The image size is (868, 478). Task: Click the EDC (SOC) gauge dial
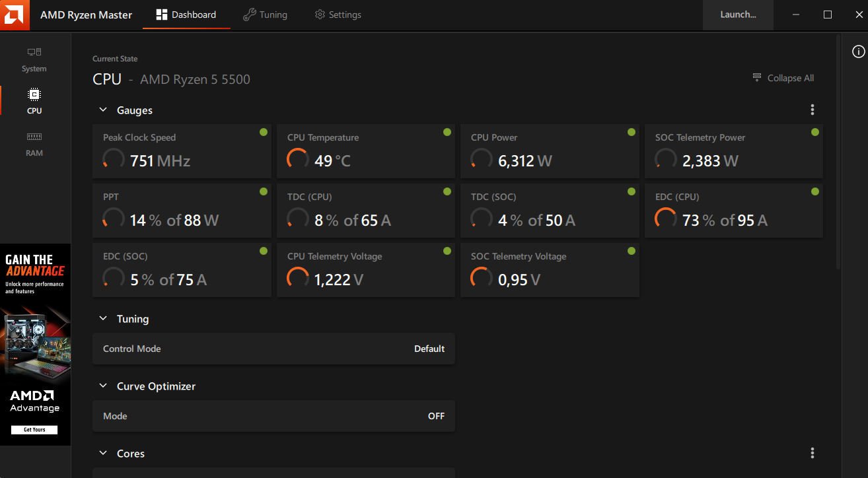pos(114,278)
